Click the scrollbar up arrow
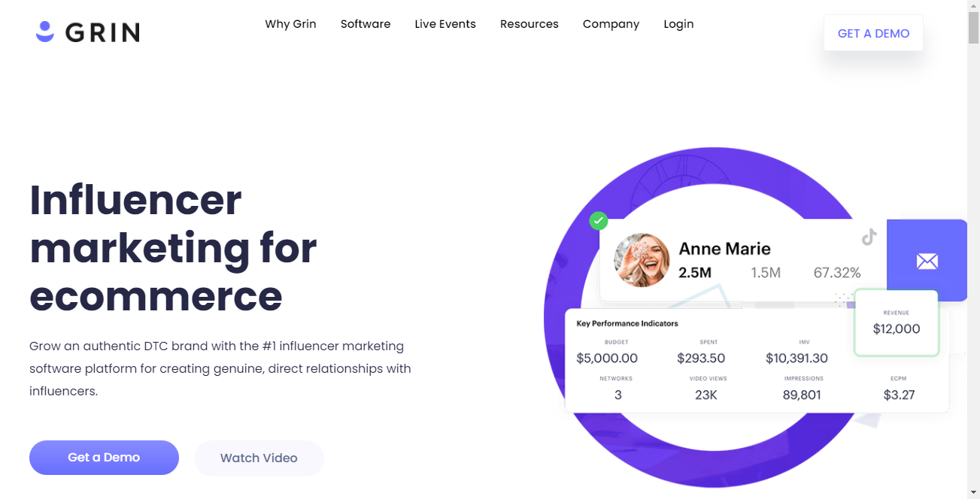Screen dimensions: 980x499 [973, 5]
